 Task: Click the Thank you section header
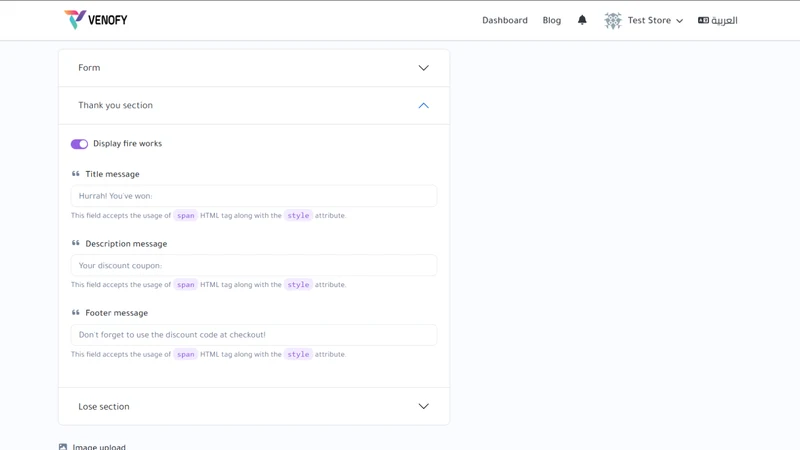click(254, 106)
